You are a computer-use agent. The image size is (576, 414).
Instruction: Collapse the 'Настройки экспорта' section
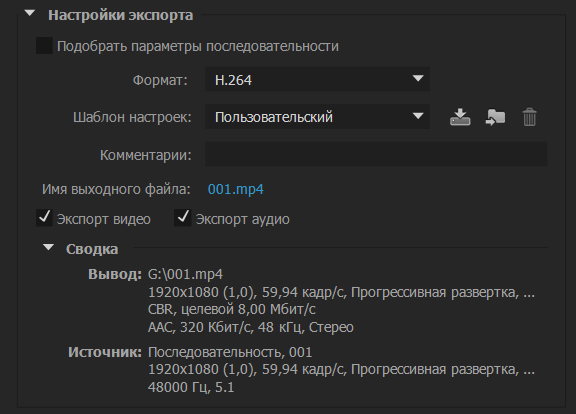point(30,14)
